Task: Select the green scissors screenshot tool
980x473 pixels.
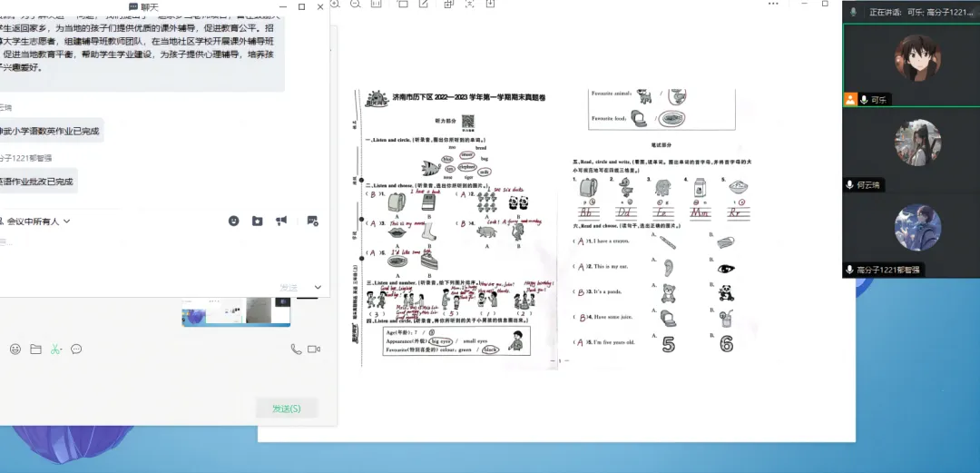Action: 54,350
